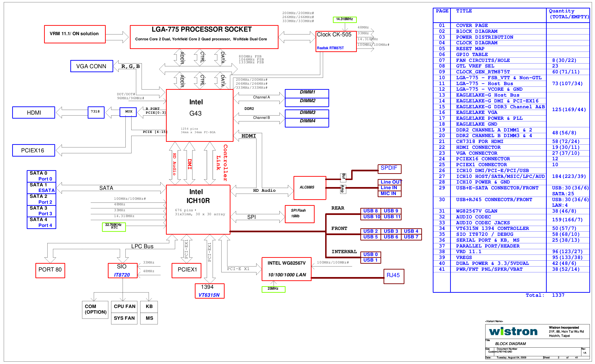Click the 32.768KHz RTC box
Screen dimensions: 595x364
[x=114, y=227]
